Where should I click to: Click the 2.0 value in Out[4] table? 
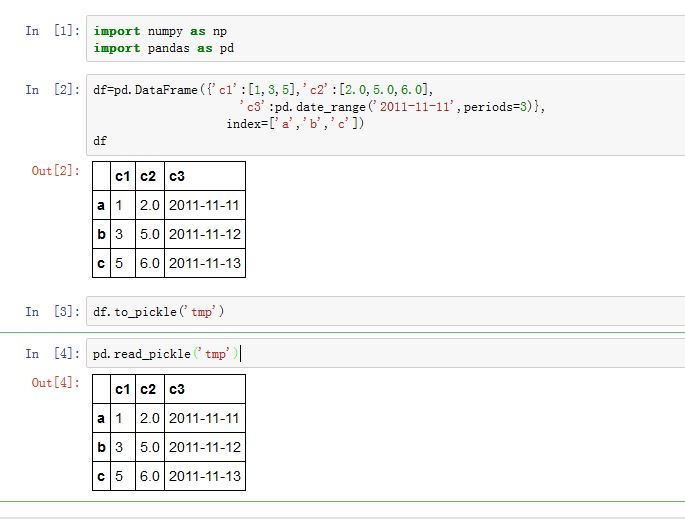coord(149,419)
